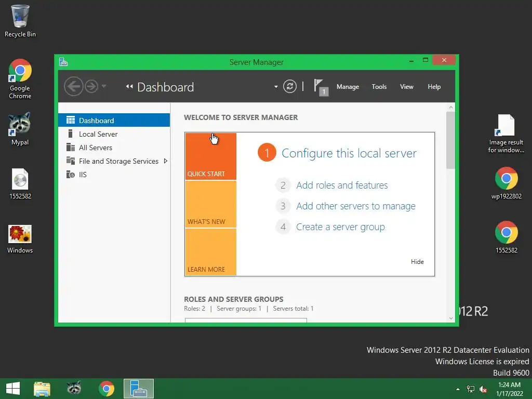This screenshot has height=399, width=532.
Task: Click the Local Server icon in sidebar
Action: click(70, 134)
